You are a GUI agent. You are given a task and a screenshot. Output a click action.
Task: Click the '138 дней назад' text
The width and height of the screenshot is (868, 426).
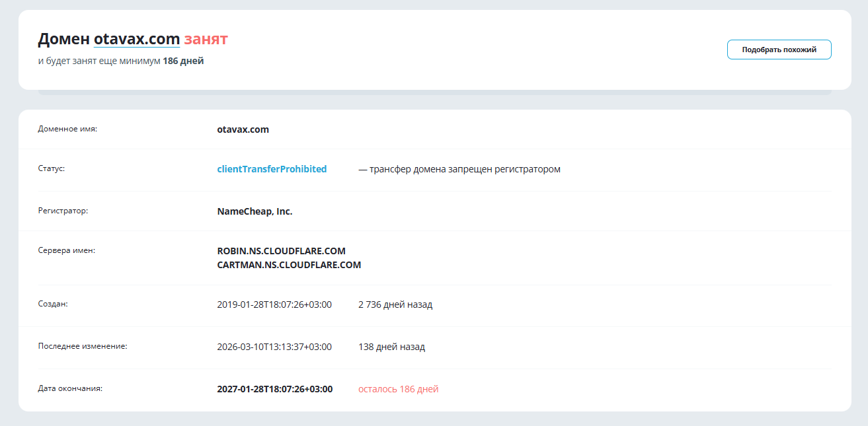391,347
